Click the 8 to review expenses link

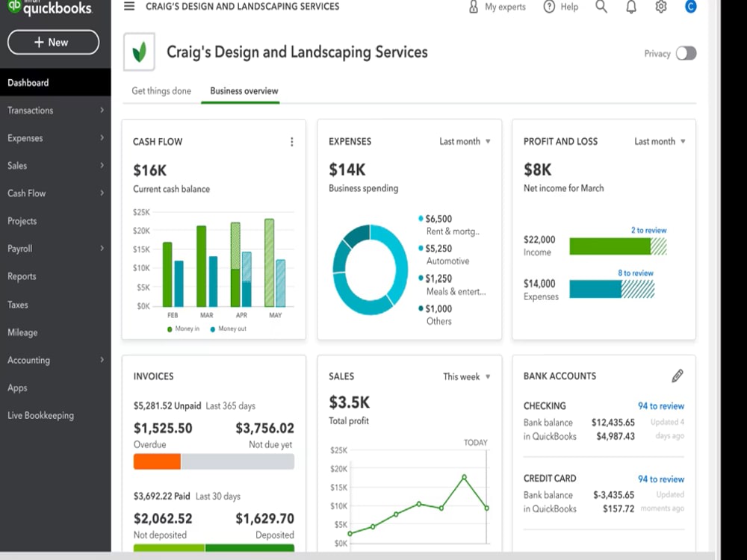click(636, 273)
